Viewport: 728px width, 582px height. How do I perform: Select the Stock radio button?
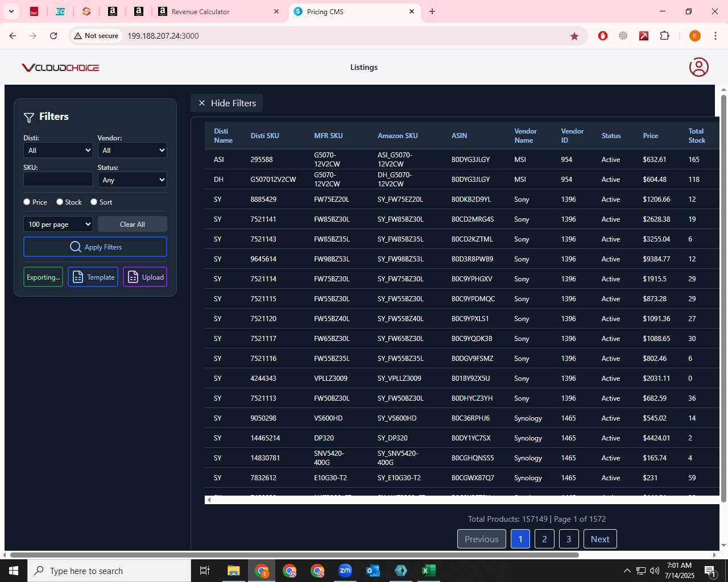tap(60, 202)
